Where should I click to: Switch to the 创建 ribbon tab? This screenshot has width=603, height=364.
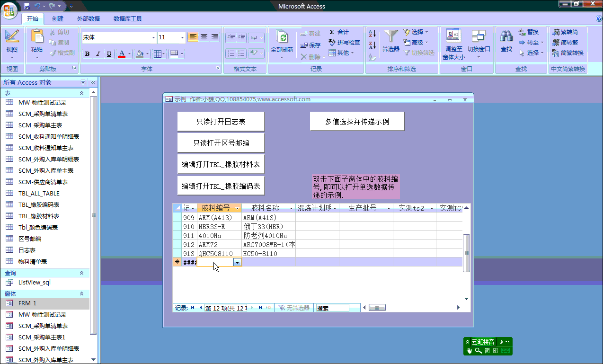tap(58, 19)
